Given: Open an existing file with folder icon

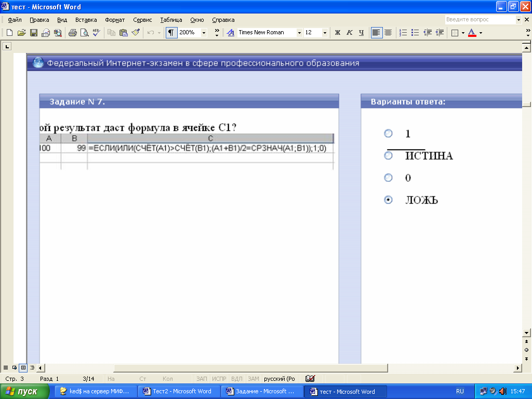Looking at the screenshot, I should pyautogui.click(x=22, y=33).
